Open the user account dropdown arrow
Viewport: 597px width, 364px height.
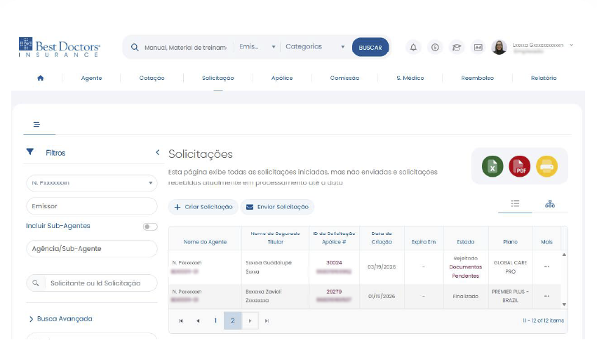click(x=571, y=45)
